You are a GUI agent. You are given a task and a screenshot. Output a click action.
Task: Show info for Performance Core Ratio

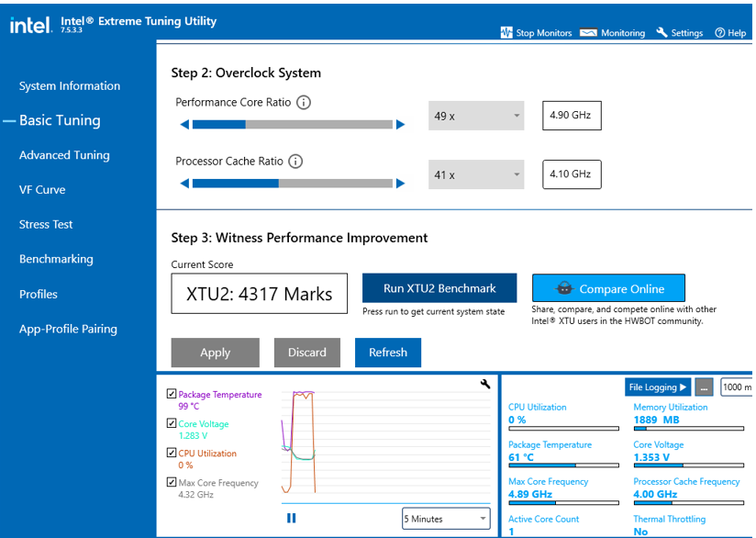click(x=304, y=102)
